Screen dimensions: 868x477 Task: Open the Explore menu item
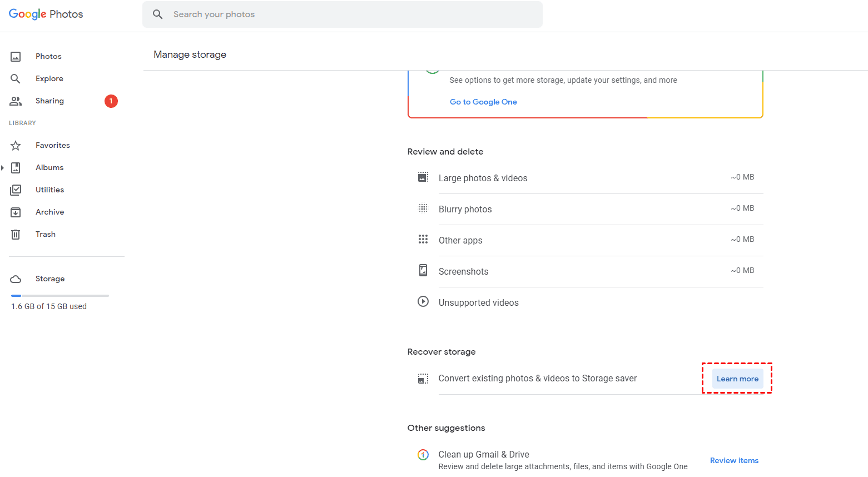tap(49, 79)
